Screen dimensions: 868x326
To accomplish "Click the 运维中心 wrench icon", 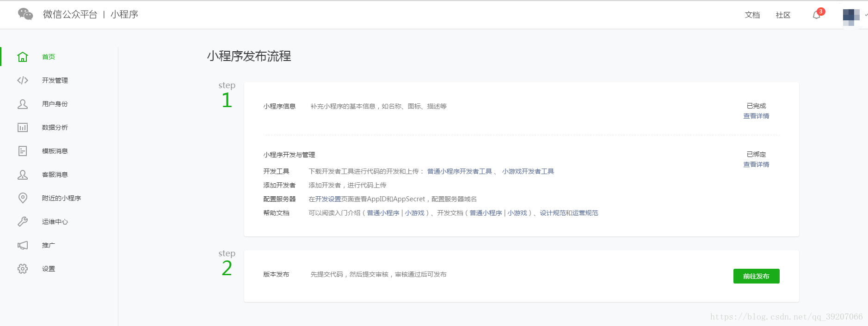I will 23,222.
